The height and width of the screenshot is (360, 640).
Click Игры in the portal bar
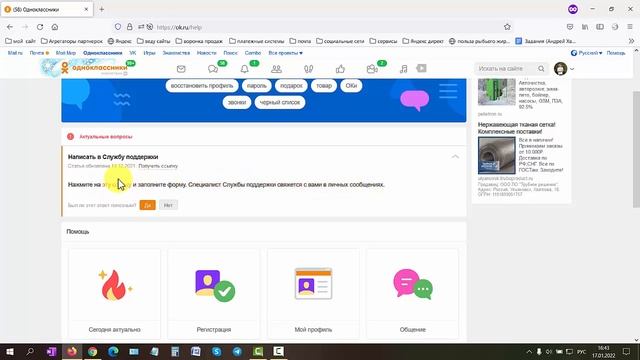click(149, 53)
